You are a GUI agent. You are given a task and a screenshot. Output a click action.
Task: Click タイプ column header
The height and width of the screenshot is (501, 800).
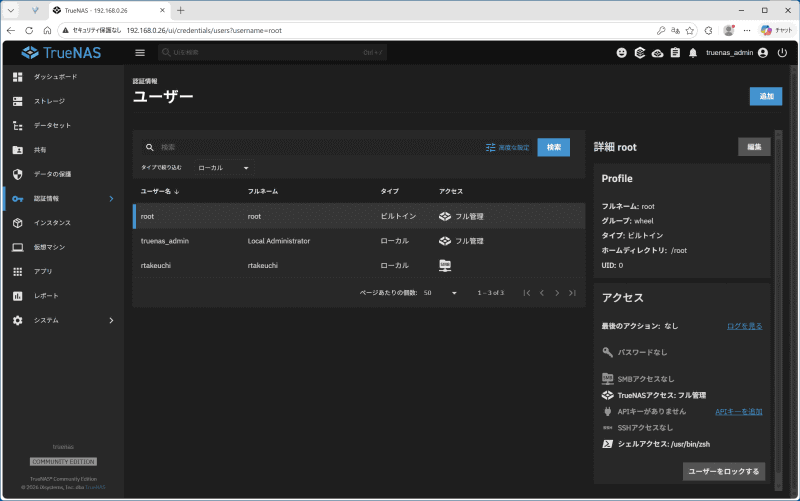[x=390, y=191]
